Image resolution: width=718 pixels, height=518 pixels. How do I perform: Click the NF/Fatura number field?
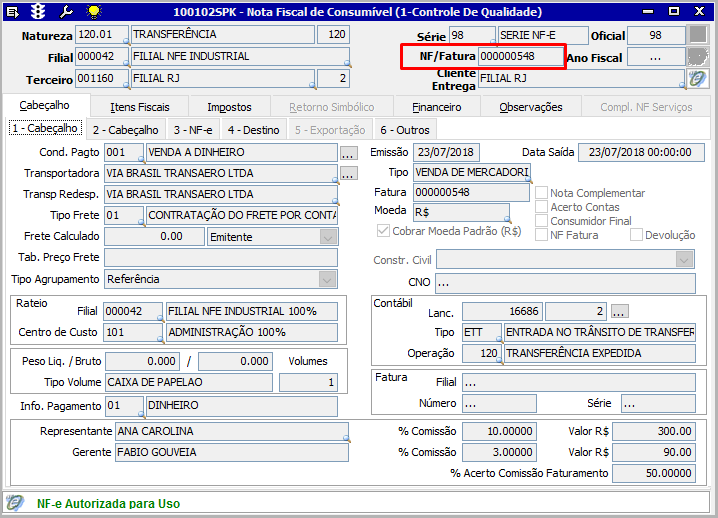[x=521, y=56]
